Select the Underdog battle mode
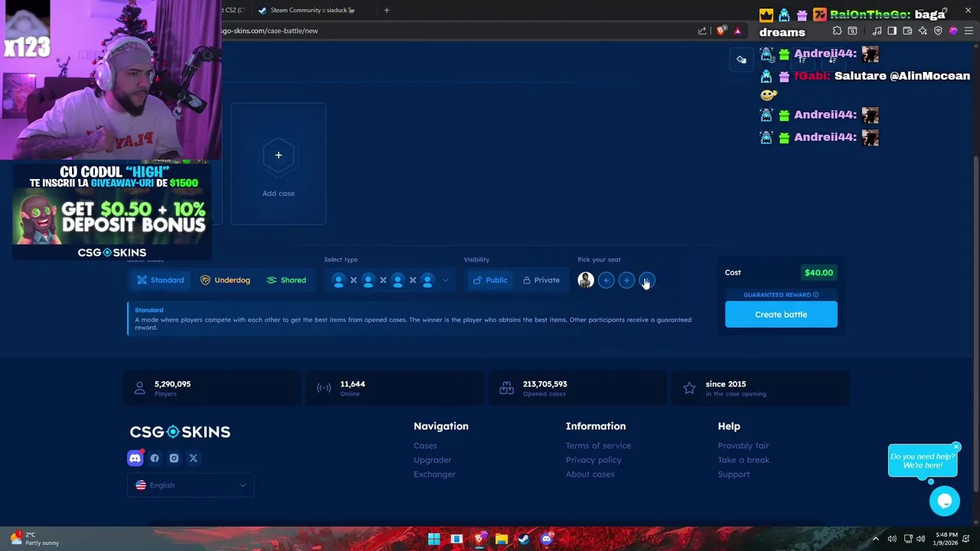This screenshot has width=980, height=551. (x=225, y=280)
